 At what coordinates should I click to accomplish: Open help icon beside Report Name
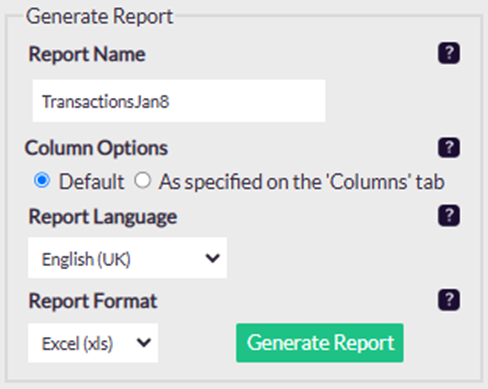point(449,53)
